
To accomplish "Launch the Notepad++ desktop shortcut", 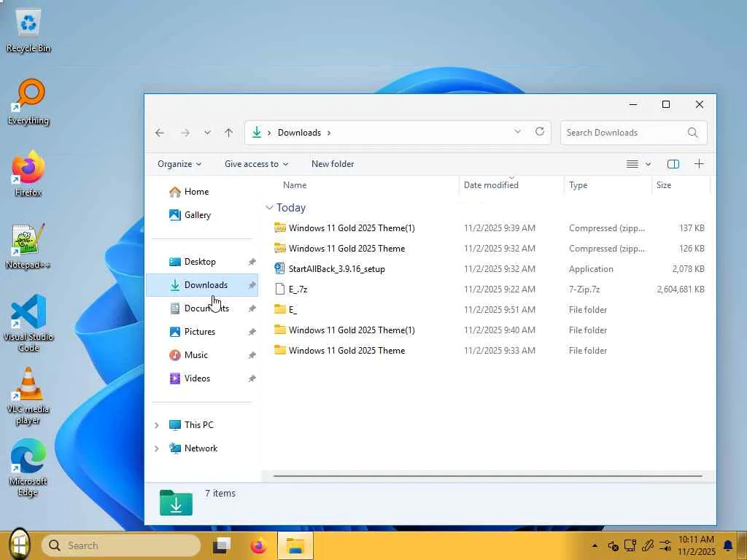I will click(28, 246).
